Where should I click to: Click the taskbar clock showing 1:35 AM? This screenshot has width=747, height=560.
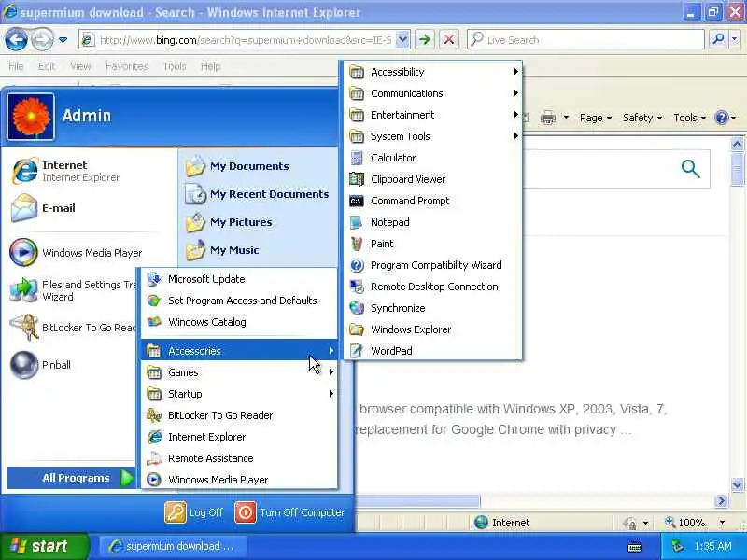click(x=712, y=546)
